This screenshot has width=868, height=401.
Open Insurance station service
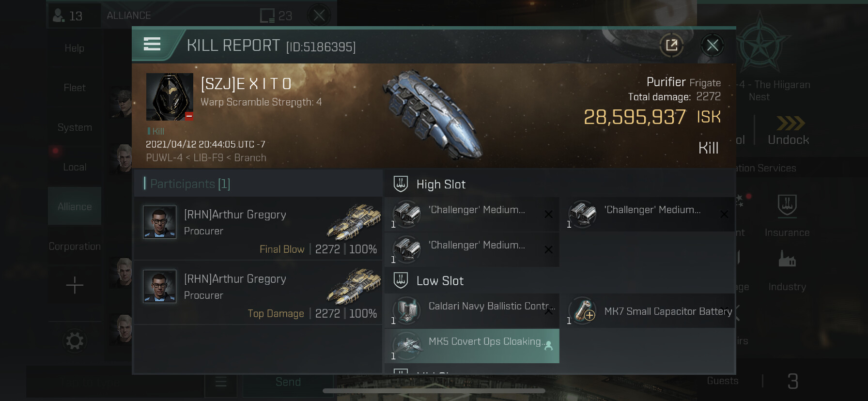click(787, 216)
